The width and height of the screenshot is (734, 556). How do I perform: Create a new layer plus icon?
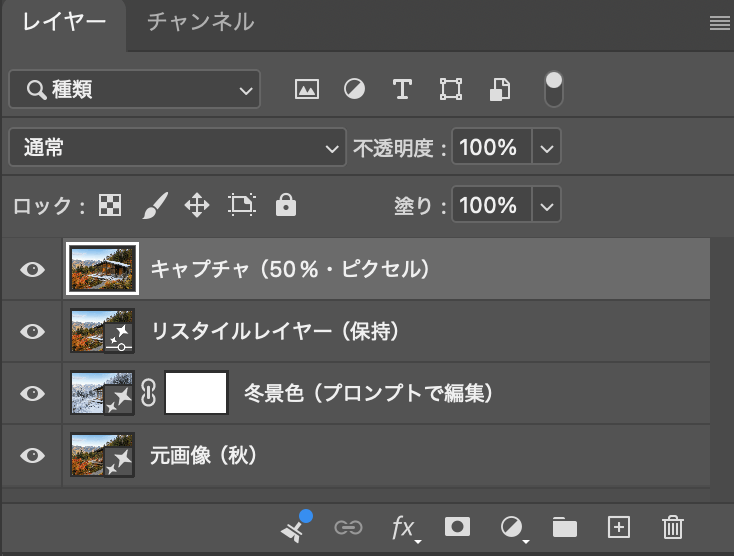619,527
